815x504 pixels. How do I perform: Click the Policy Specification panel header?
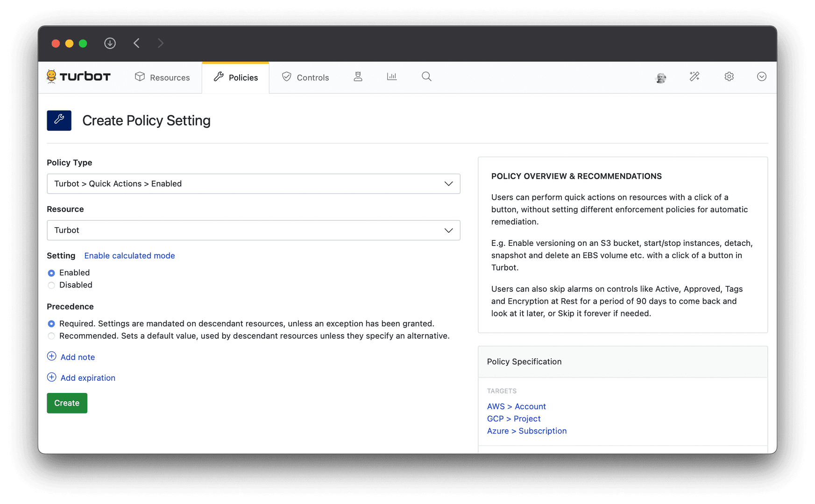623,362
